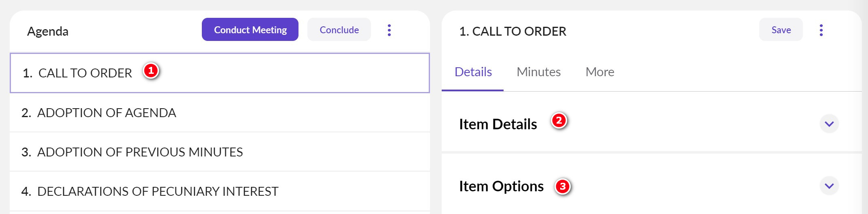Viewport: 868px width, 214px height.
Task: Expand the Item Details section chevron
Action: pos(829,124)
